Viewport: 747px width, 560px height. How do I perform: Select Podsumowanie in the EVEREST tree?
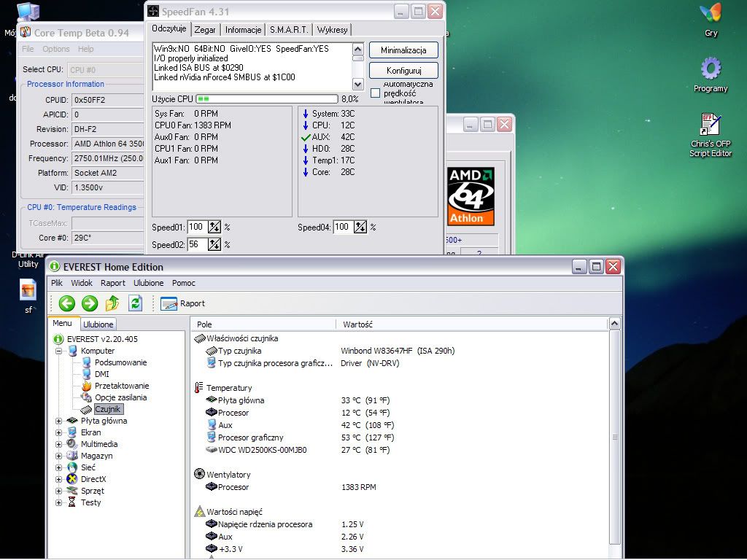coord(120,362)
